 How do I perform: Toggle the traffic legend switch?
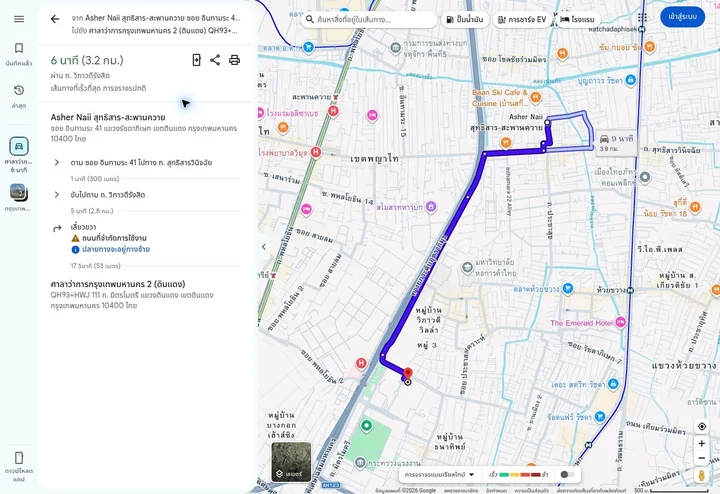tap(567, 474)
